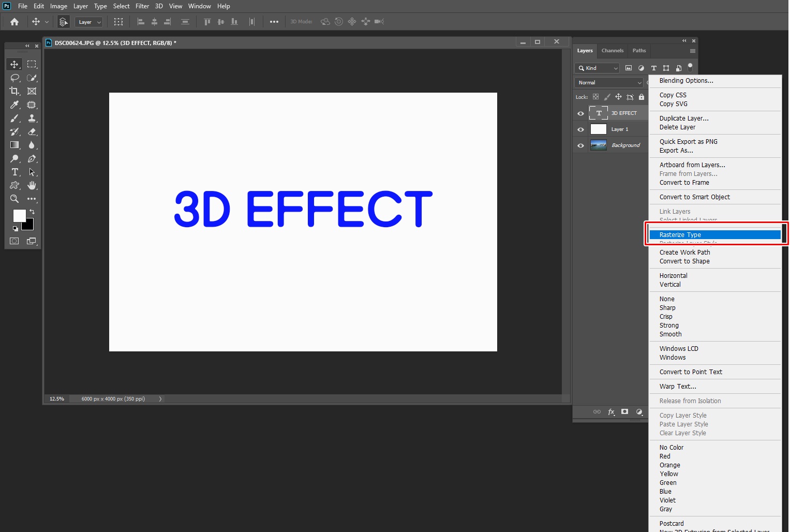Turn layer filtering on or off
The height and width of the screenshot is (532, 790).
pyautogui.click(x=690, y=67)
